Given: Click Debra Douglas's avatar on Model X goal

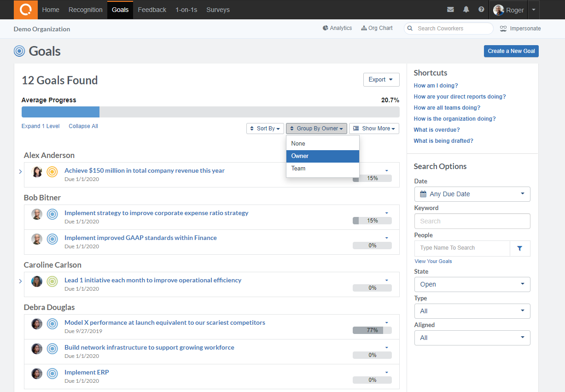Looking at the screenshot, I should 37,324.
